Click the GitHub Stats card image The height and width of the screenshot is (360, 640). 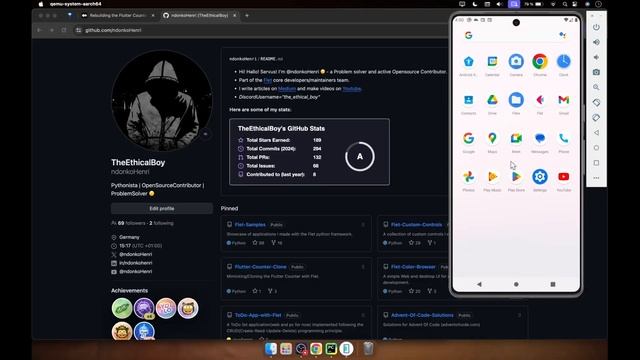tap(309, 152)
